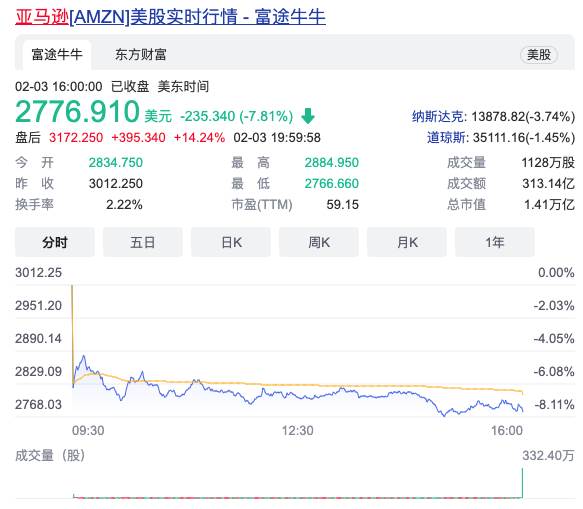The image size is (583, 509).
Task: Click the Dow value 35111.16(-1.45%)
Action: (524, 138)
